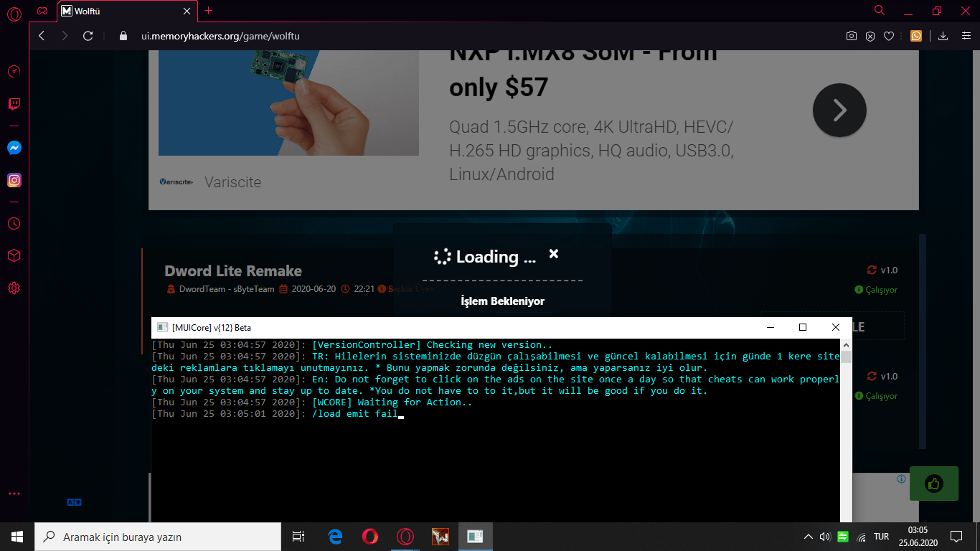
Task: Open the Wi-Fi network tray icon
Action: [x=861, y=537]
